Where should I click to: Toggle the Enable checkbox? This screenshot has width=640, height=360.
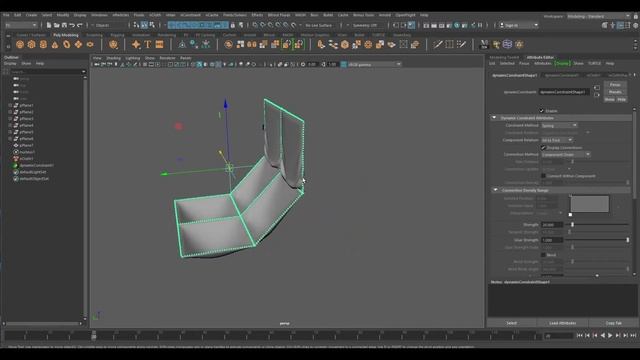pos(542,111)
